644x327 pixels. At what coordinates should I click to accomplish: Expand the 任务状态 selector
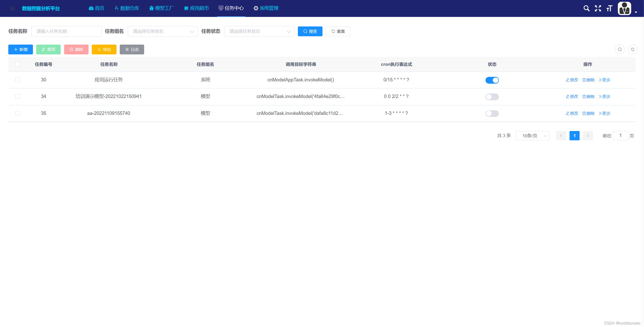tap(259, 31)
